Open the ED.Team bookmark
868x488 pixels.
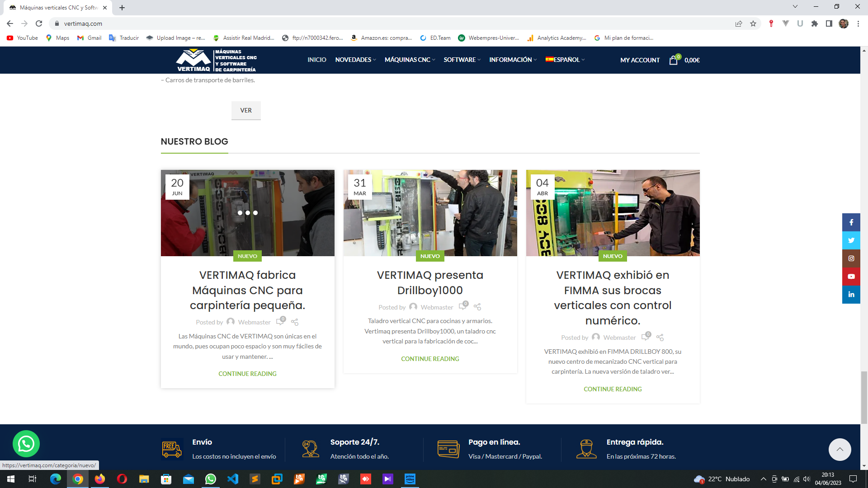[435, 38]
